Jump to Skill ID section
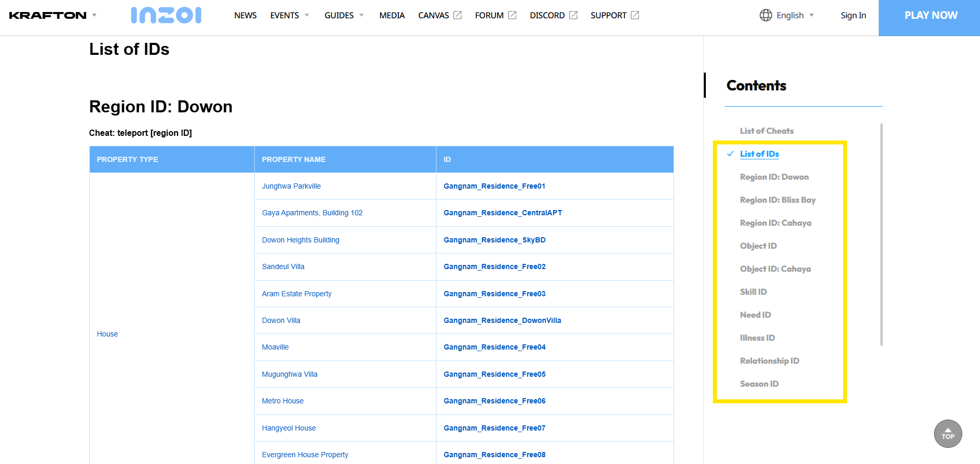The height and width of the screenshot is (464, 980). (753, 292)
